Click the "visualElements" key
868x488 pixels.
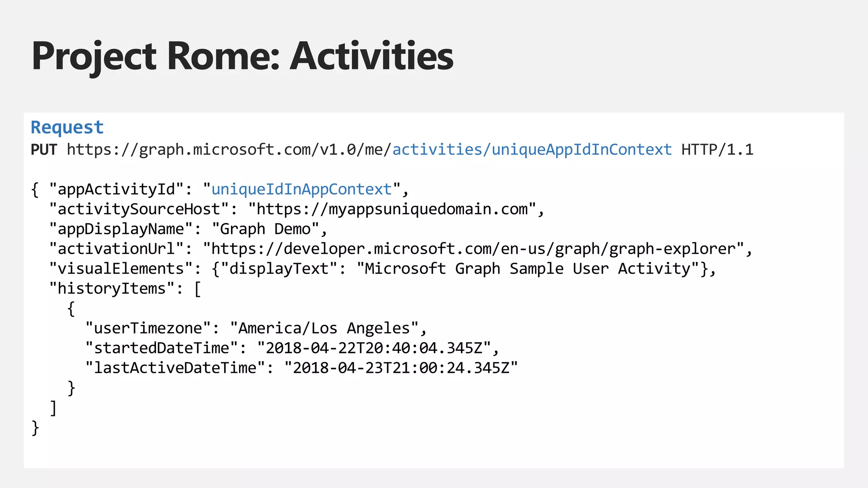tap(121, 269)
